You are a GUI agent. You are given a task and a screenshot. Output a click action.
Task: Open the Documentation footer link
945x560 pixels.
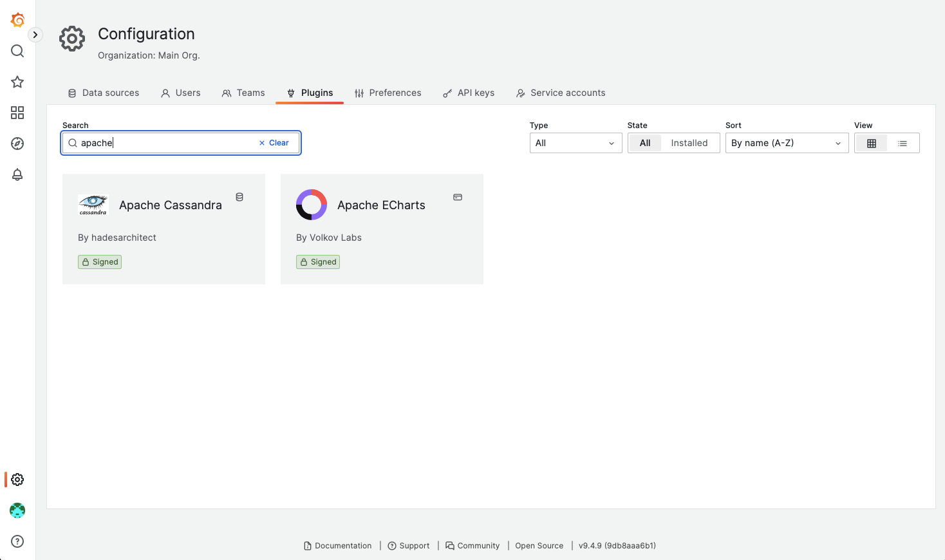(x=338, y=546)
